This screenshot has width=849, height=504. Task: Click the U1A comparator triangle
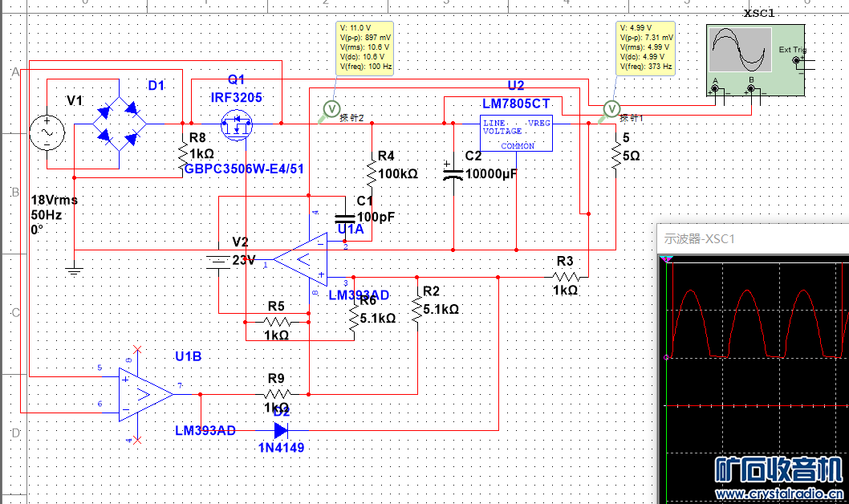tap(301, 259)
